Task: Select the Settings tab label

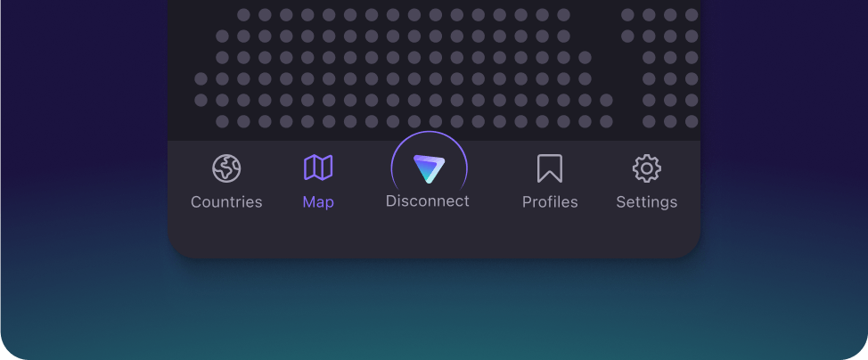Action: 646,202
